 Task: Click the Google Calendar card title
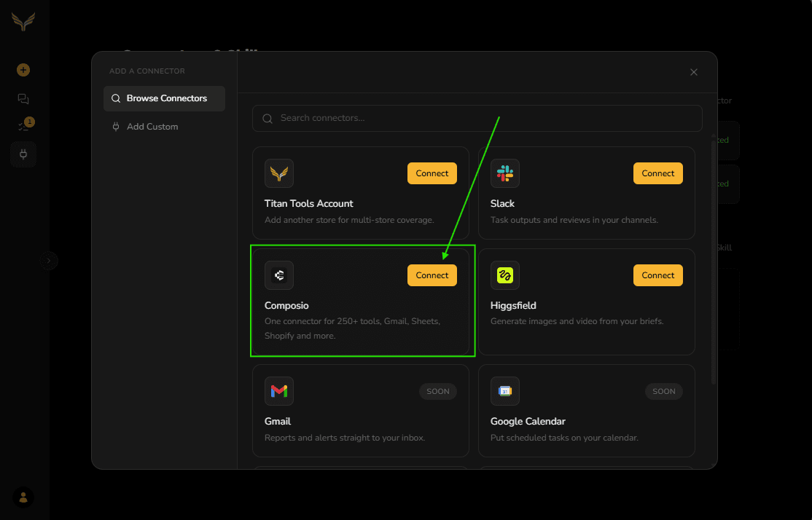coord(528,421)
